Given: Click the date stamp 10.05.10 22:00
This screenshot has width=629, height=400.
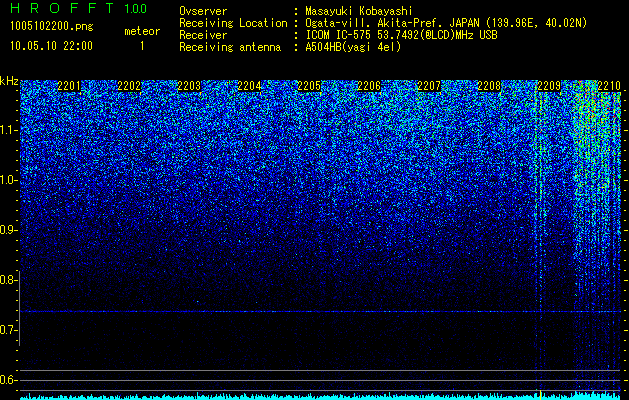Looking at the screenshot, I should [x=51, y=46].
